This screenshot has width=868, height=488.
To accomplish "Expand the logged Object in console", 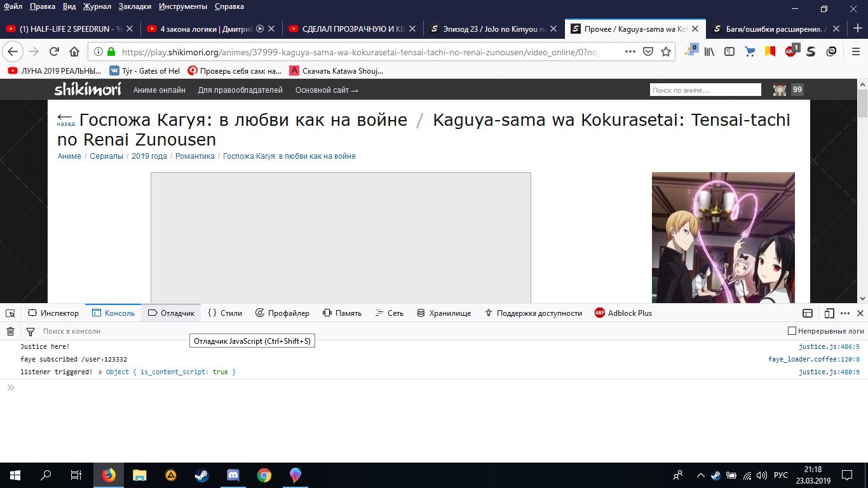I will tap(101, 372).
